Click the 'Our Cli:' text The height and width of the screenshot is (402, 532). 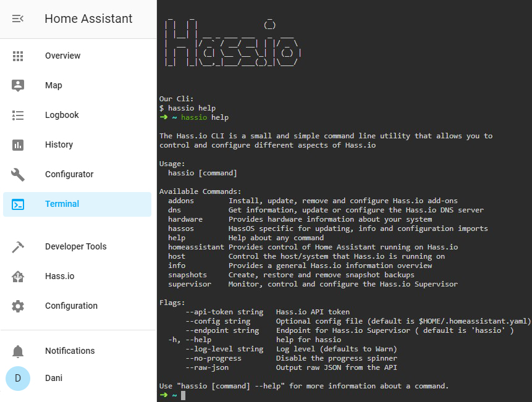[177, 99]
